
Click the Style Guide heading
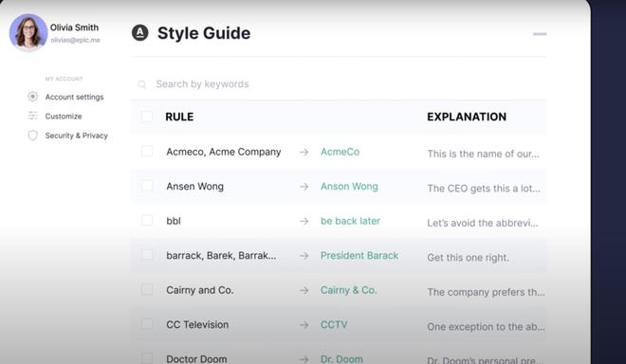click(204, 33)
